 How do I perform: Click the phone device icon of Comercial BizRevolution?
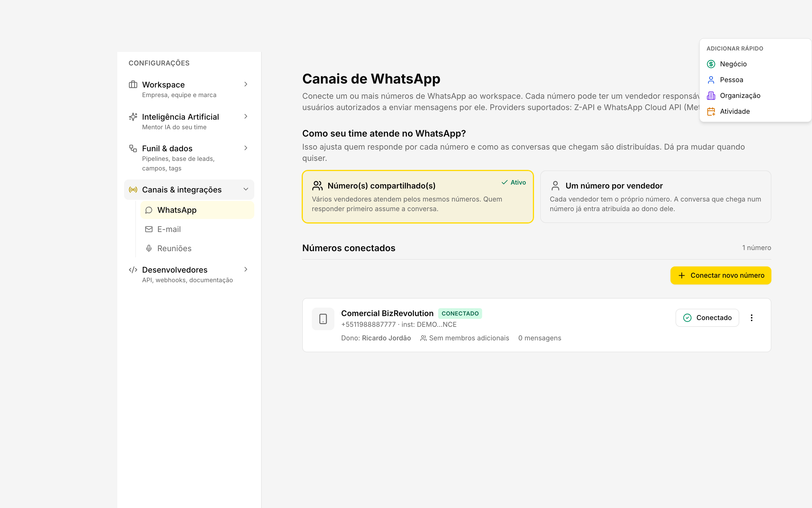click(323, 319)
